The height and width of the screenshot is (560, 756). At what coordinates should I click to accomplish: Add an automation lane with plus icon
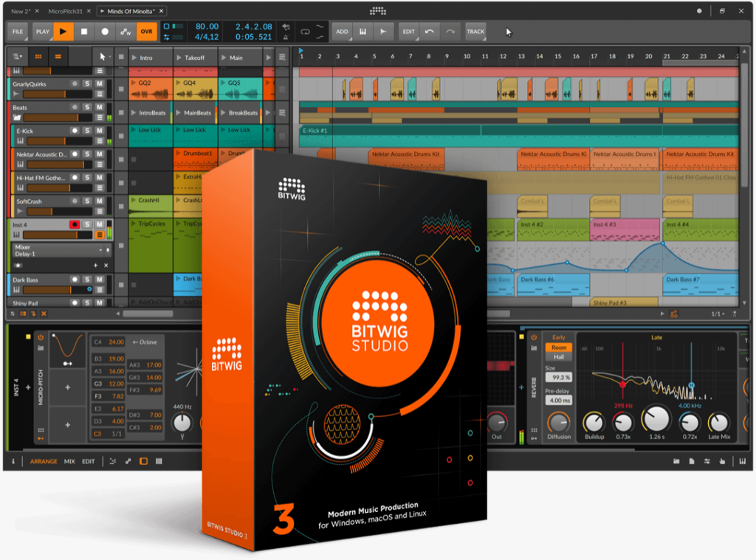(95, 266)
